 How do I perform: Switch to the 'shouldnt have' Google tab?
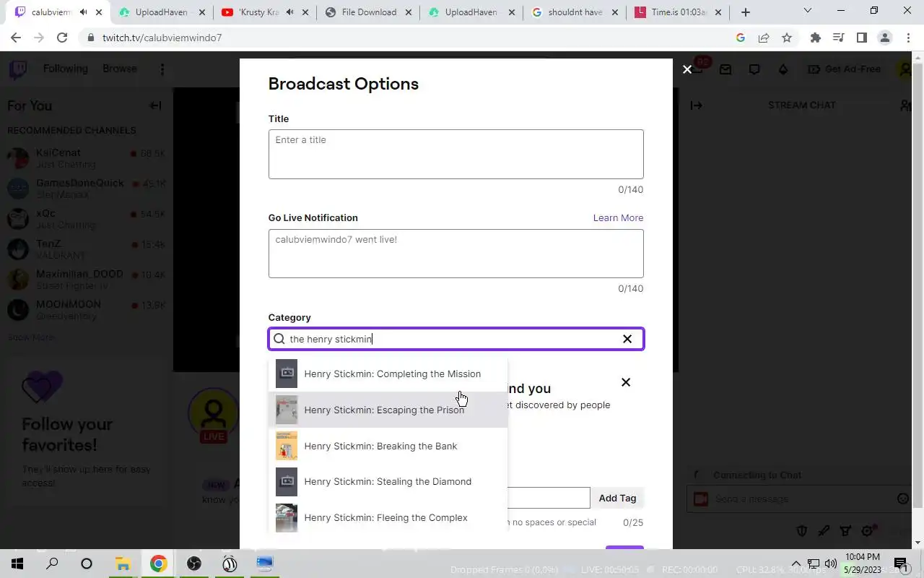click(x=575, y=12)
